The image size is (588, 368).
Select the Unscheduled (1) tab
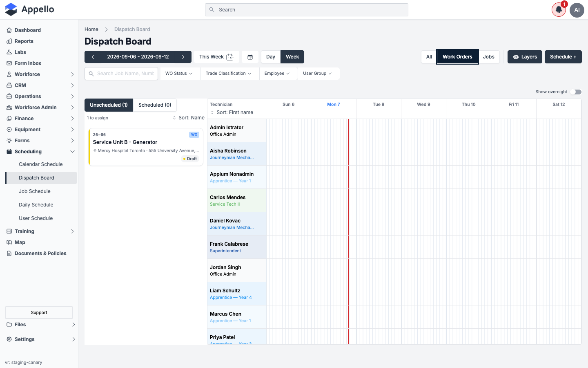[x=109, y=105]
